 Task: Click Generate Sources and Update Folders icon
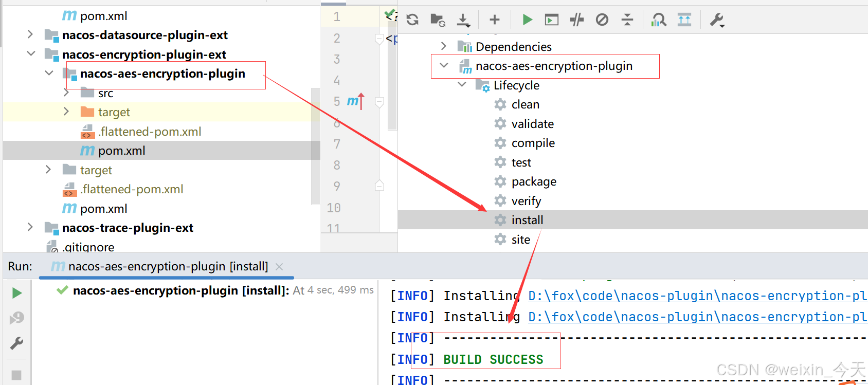[438, 20]
